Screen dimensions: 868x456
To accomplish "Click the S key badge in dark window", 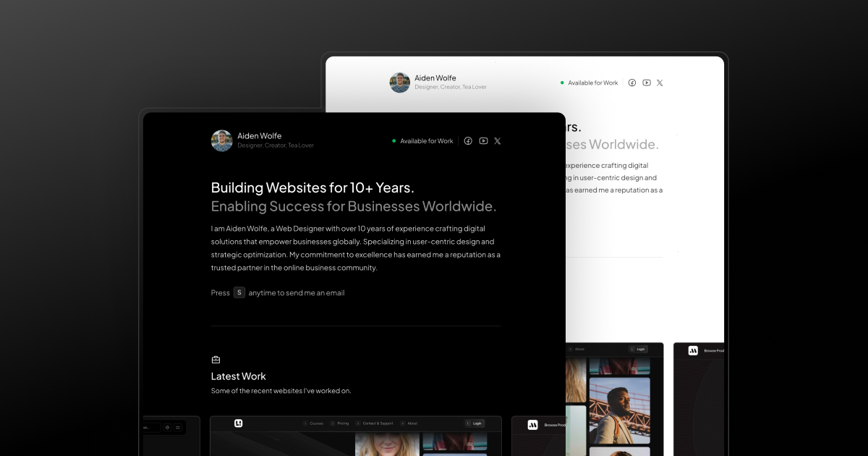I will pos(239,292).
